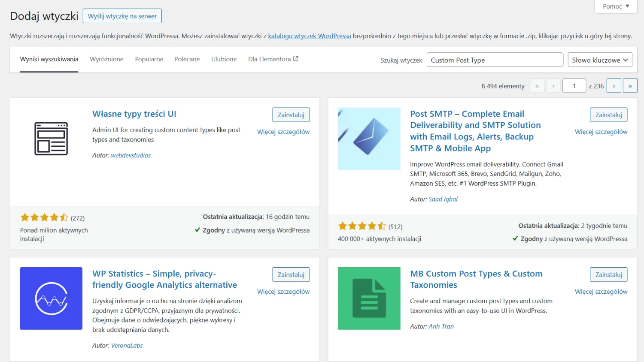Screen dimensions: 644x362
Task: Jump to last page of plugin results
Action: coord(630,86)
